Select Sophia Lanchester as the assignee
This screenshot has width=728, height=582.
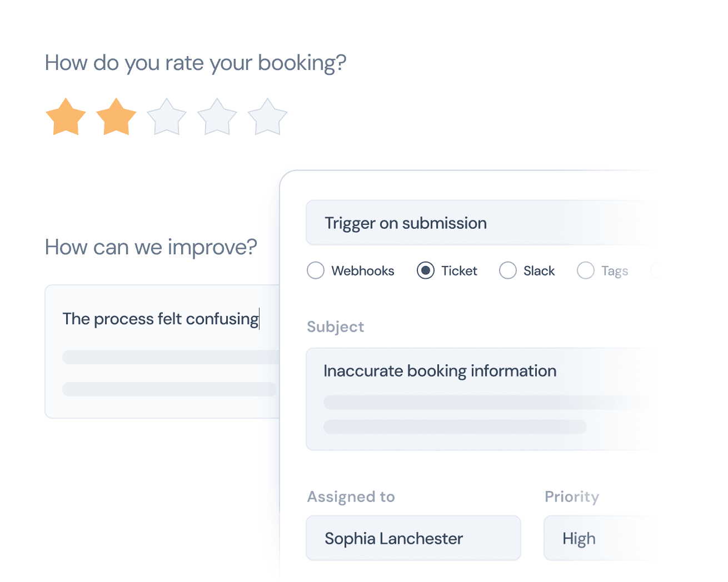pyautogui.click(x=393, y=538)
